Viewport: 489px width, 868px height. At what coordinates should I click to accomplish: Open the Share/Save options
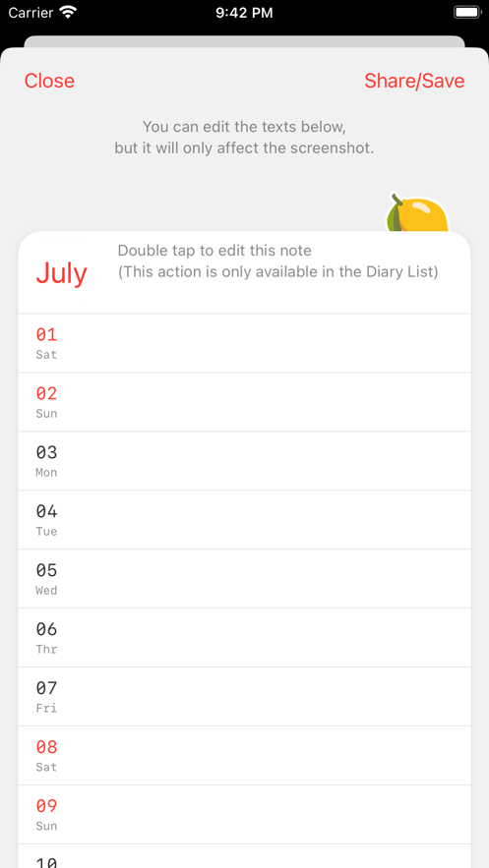point(414,81)
